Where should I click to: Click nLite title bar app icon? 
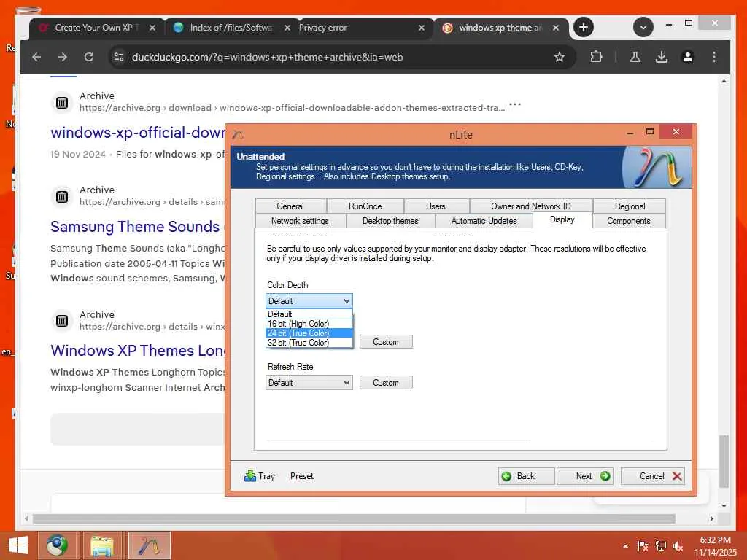point(239,135)
